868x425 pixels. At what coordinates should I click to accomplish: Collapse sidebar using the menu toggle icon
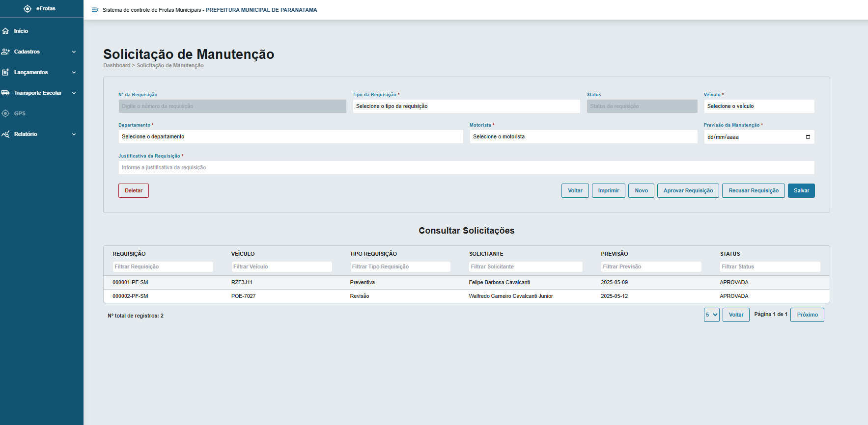tap(95, 10)
